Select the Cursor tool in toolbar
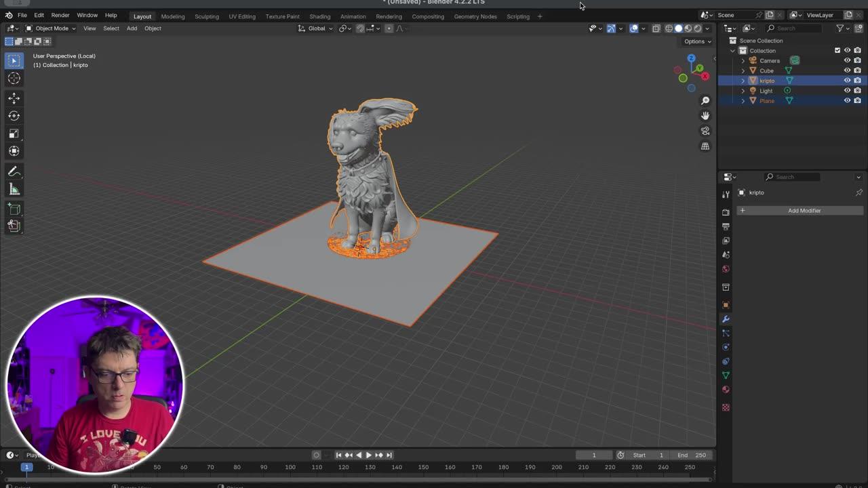 (x=14, y=79)
